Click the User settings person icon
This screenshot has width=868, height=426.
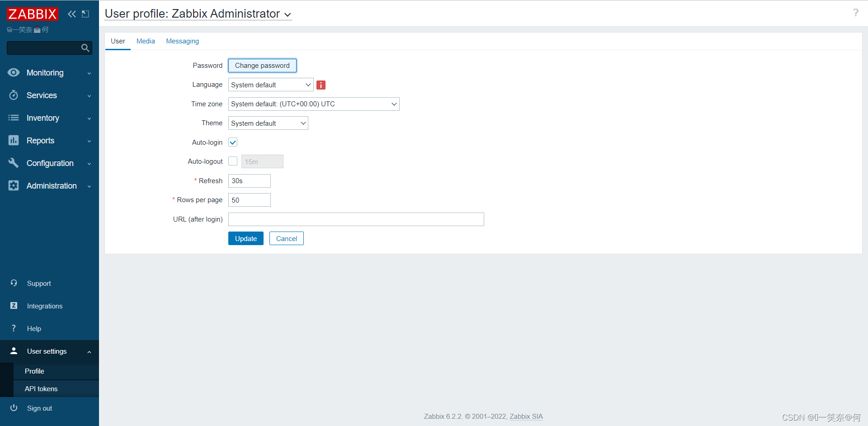click(14, 351)
